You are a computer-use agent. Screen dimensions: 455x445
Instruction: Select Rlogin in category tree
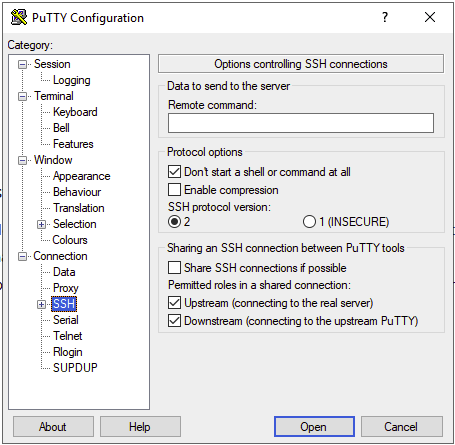pyautogui.click(x=68, y=352)
